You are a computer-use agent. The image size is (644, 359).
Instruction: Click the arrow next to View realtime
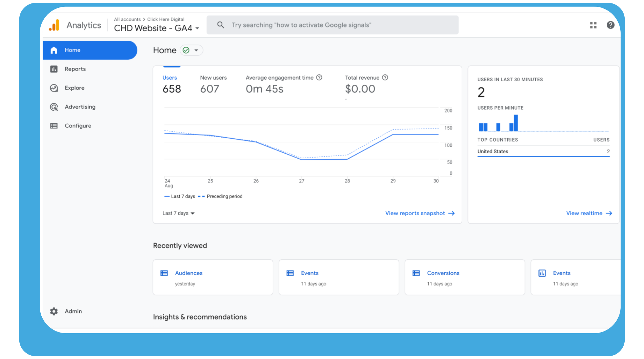[609, 213]
